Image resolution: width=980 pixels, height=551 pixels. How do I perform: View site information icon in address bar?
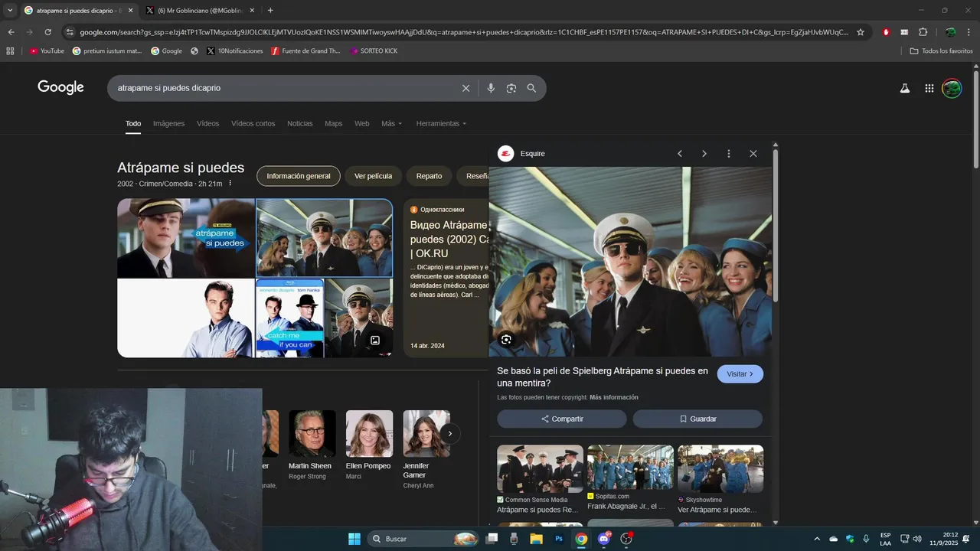tap(70, 32)
